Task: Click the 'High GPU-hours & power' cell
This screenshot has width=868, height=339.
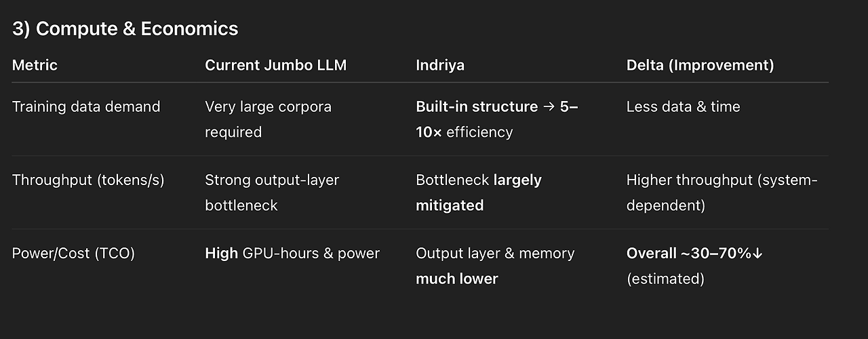Action: (292, 254)
